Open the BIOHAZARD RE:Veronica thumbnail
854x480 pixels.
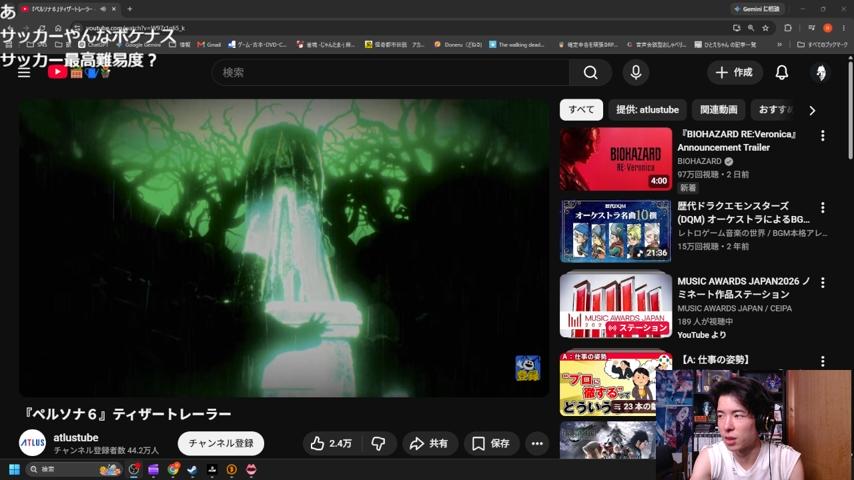pos(616,159)
